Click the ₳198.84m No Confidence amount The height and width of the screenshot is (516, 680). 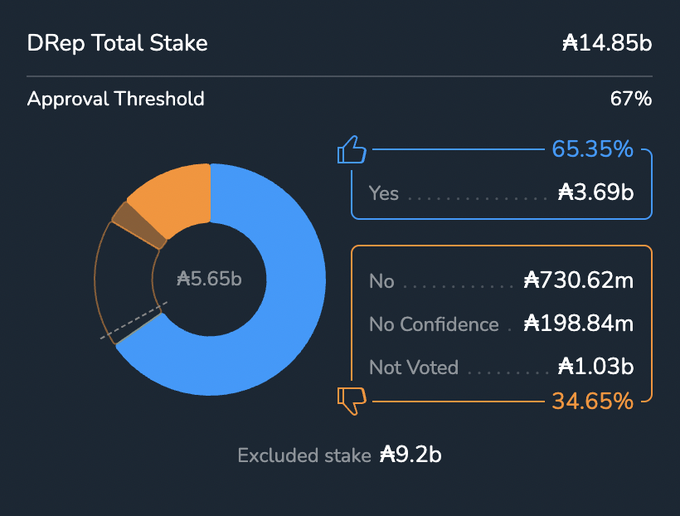coord(579,324)
